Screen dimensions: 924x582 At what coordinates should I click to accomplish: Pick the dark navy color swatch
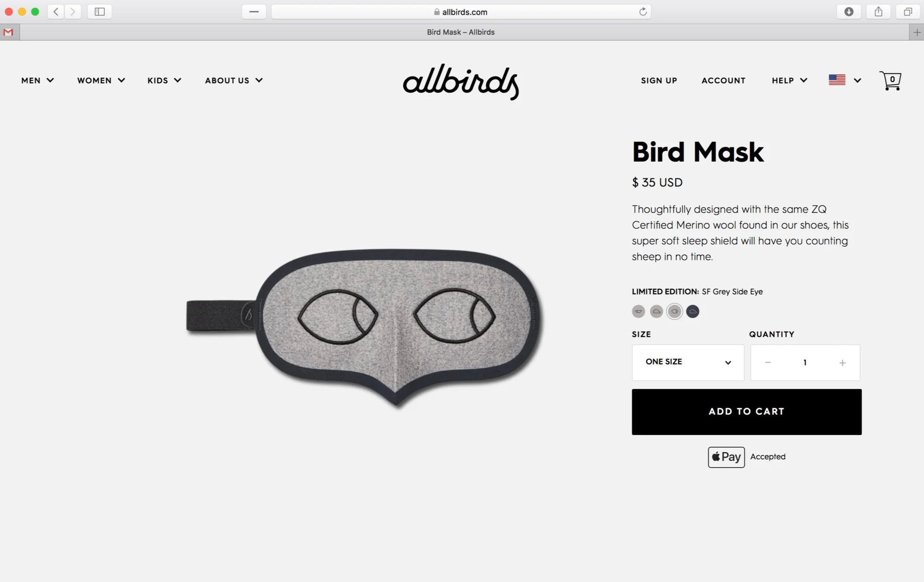pyautogui.click(x=692, y=311)
